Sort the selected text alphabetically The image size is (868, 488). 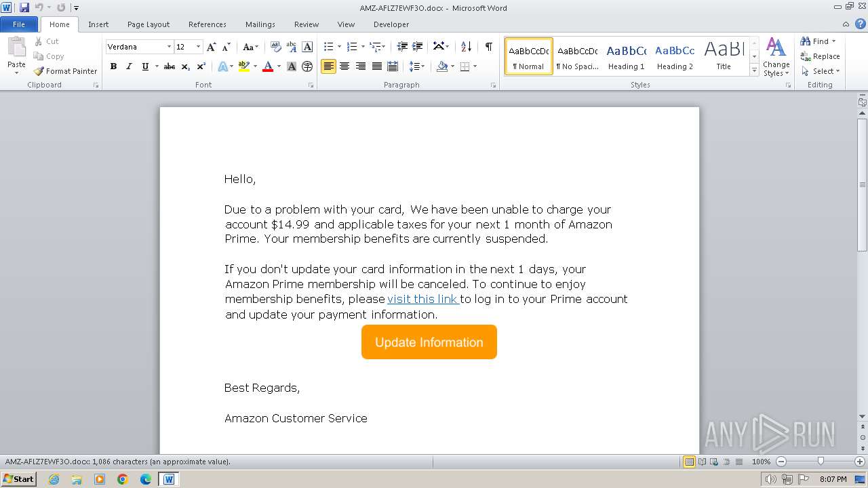(x=466, y=47)
